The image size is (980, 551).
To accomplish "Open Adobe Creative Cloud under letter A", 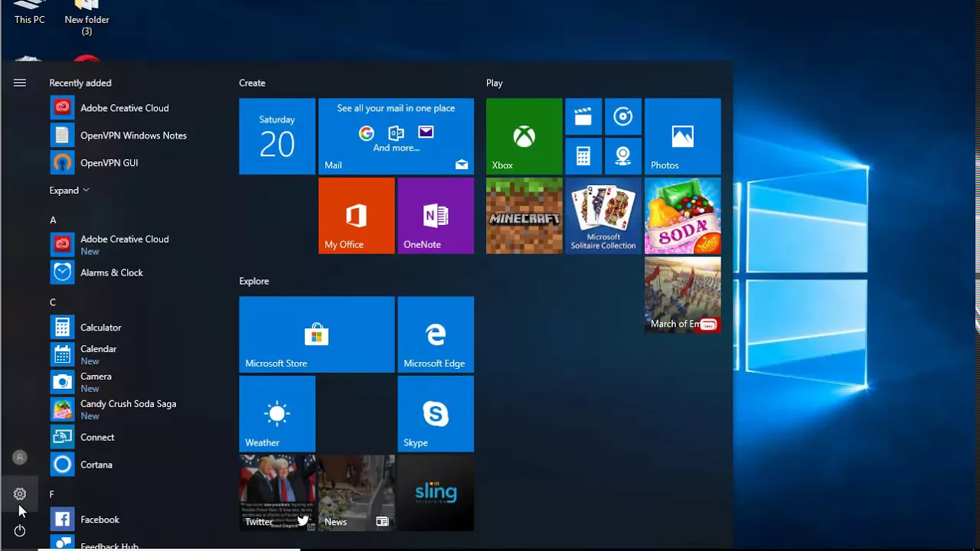I will [138, 245].
